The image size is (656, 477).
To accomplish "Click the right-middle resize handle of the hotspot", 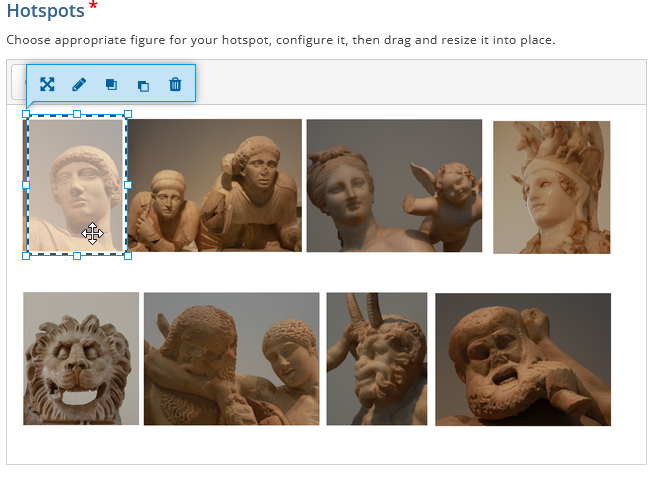I will point(127,185).
